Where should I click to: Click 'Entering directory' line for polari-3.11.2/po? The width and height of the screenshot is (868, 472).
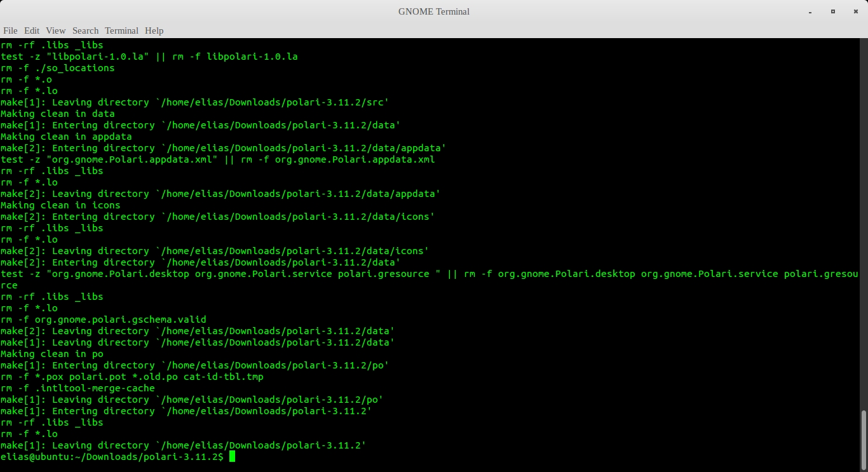[x=194, y=365]
